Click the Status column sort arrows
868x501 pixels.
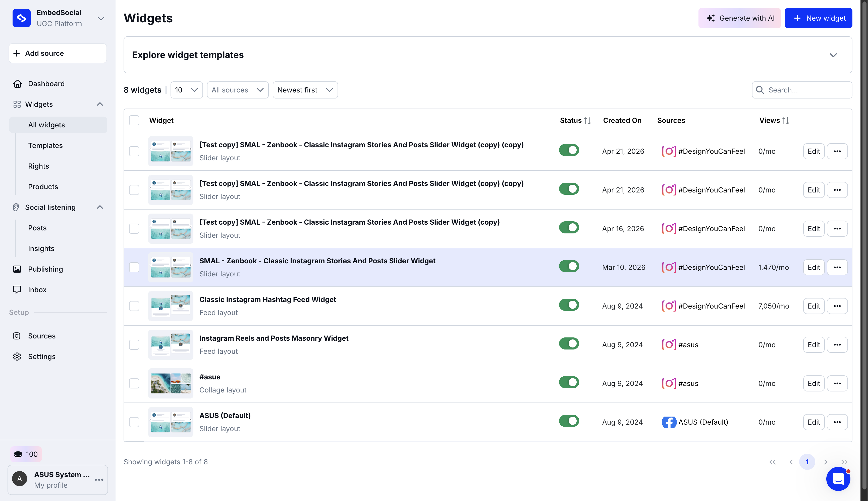tap(587, 121)
